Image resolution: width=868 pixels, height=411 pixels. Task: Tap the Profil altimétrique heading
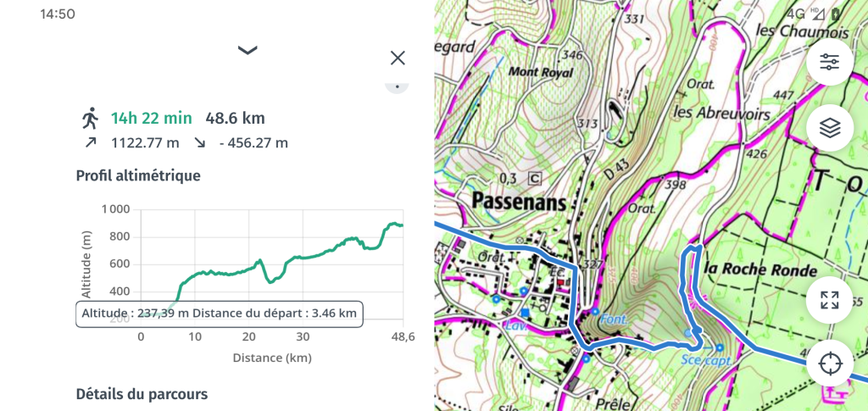click(x=138, y=176)
